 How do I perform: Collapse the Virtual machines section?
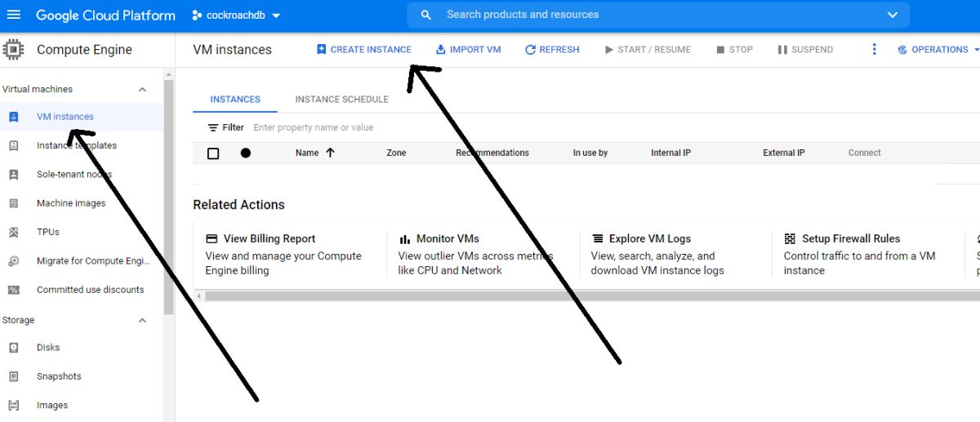pos(142,89)
